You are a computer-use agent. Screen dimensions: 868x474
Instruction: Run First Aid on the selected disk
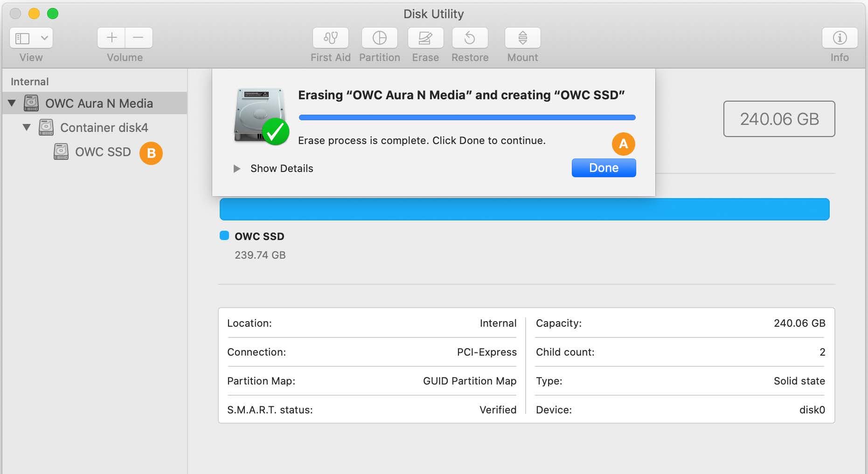click(x=330, y=44)
